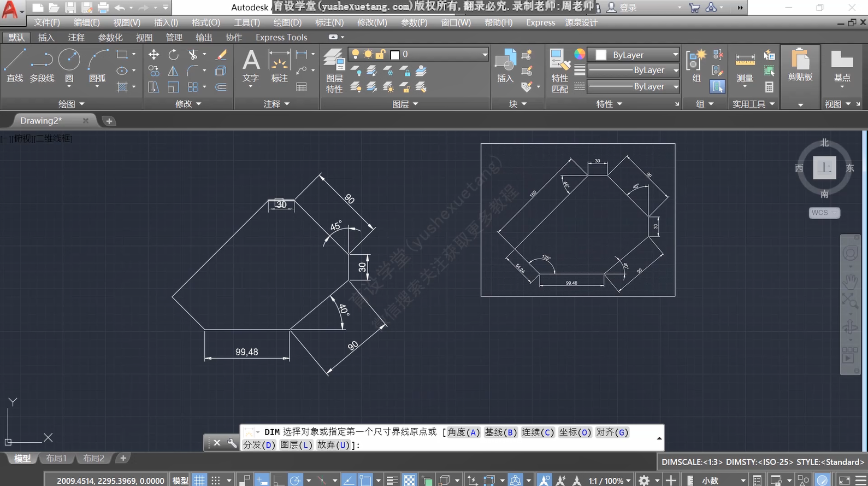Click the customize wrench icon in command line
The width and height of the screenshot is (868, 486).
click(x=232, y=443)
